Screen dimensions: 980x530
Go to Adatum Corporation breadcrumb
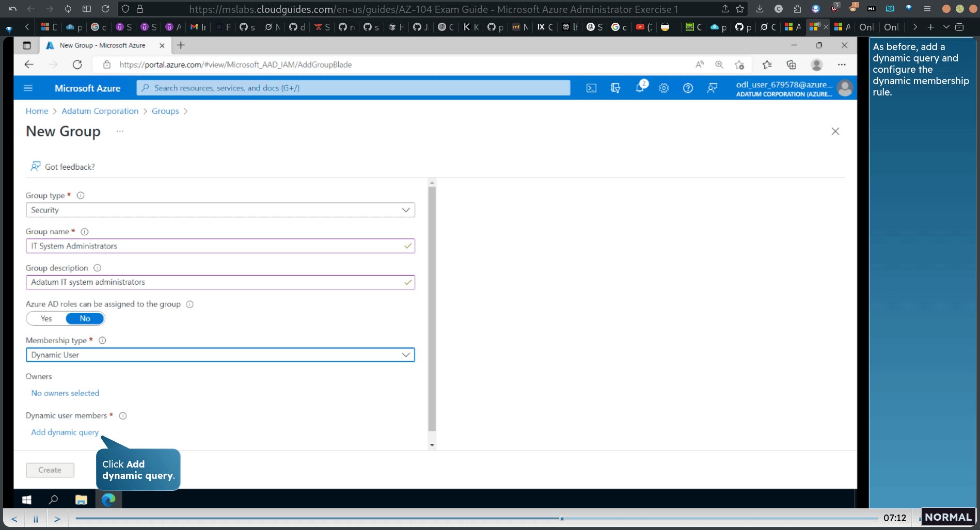point(100,111)
